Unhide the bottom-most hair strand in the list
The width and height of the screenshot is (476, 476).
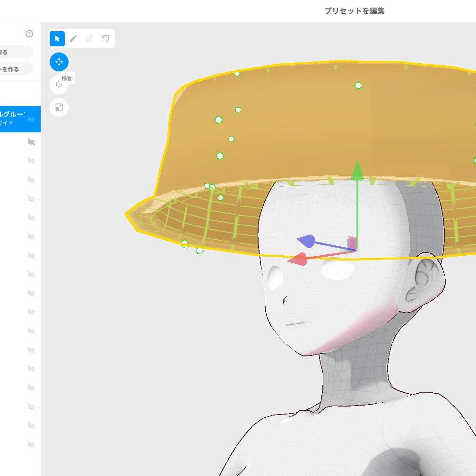pyautogui.click(x=31, y=444)
